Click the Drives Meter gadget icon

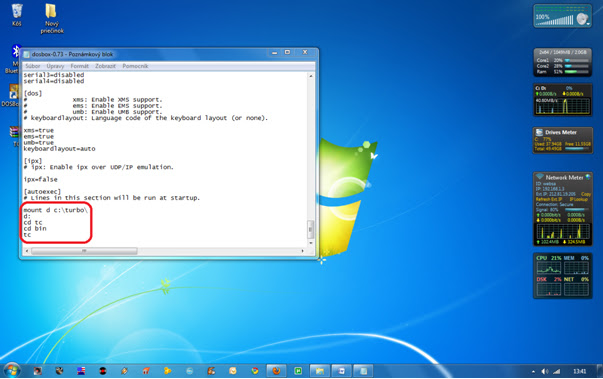click(x=540, y=132)
